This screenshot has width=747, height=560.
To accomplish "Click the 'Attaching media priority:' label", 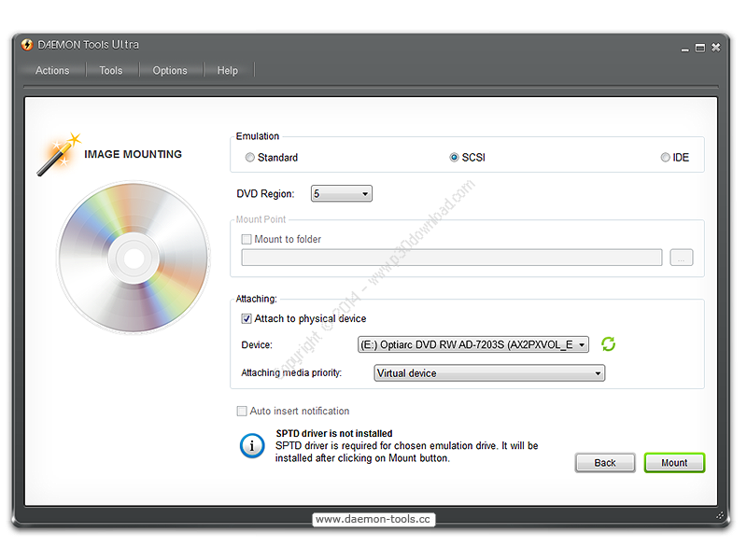I will point(291,372).
